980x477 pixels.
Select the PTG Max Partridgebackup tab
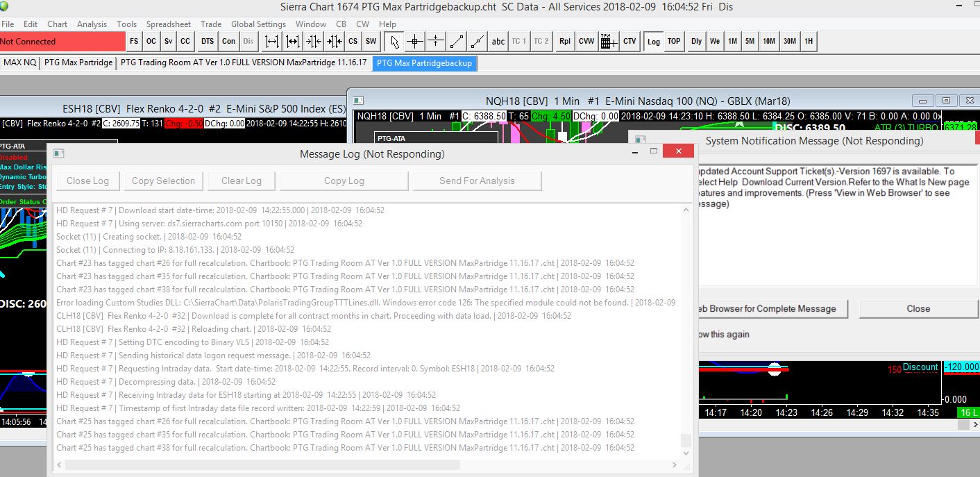point(425,62)
